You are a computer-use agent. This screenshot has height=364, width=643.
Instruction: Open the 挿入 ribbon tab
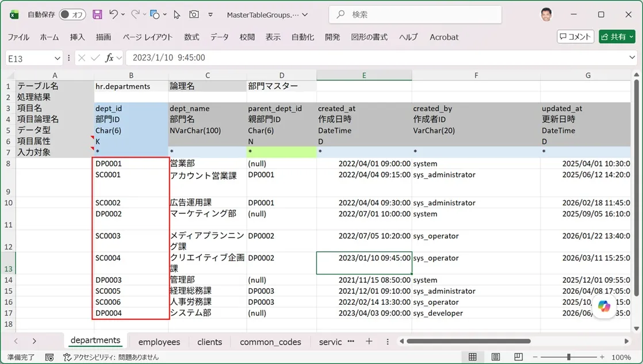coord(77,37)
